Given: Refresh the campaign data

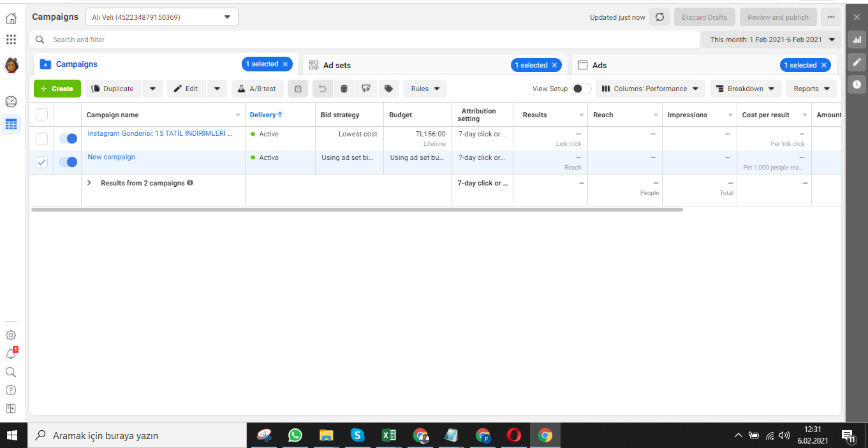Looking at the screenshot, I should point(659,17).
